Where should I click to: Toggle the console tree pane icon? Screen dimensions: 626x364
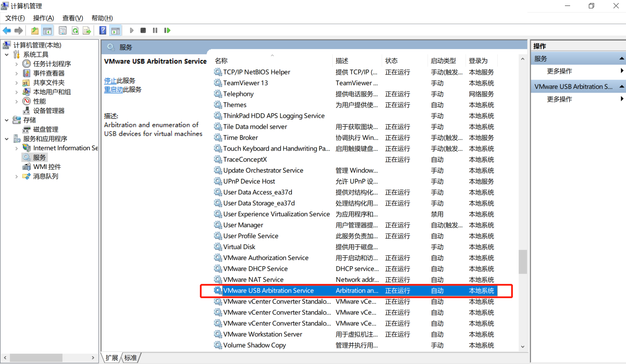(47, 30)
